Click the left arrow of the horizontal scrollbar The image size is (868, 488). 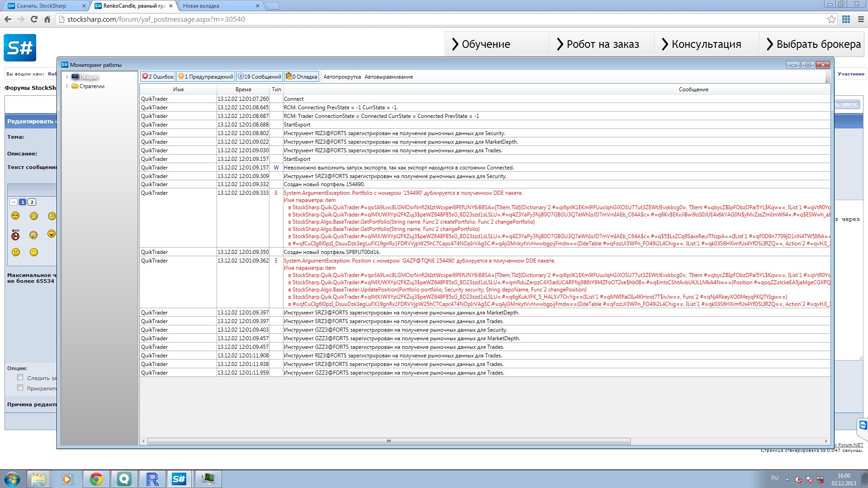coord(144,441)
